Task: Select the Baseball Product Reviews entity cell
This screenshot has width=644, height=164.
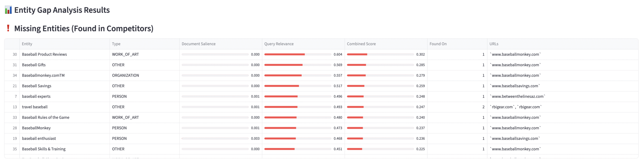Action: (45, 54)
